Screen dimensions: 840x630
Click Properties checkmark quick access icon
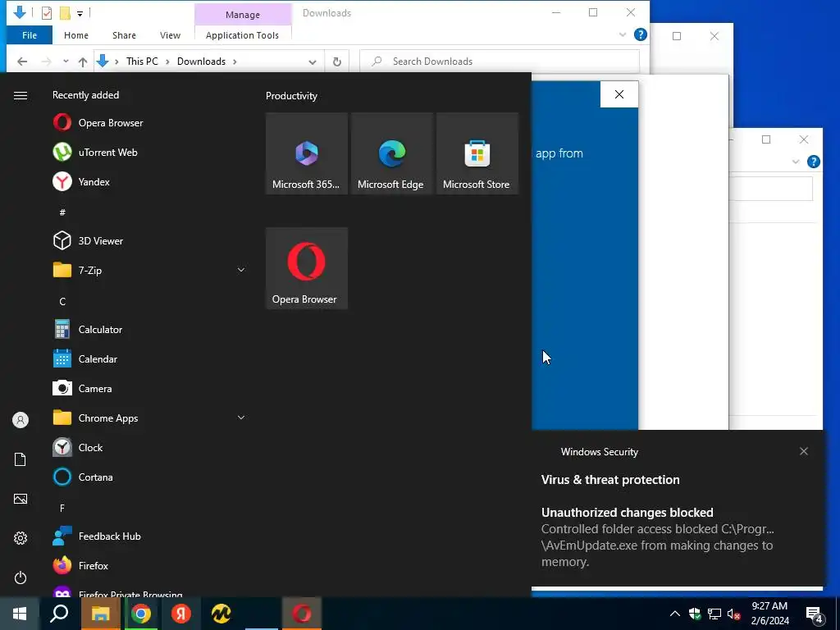click(x=47, y=13)
